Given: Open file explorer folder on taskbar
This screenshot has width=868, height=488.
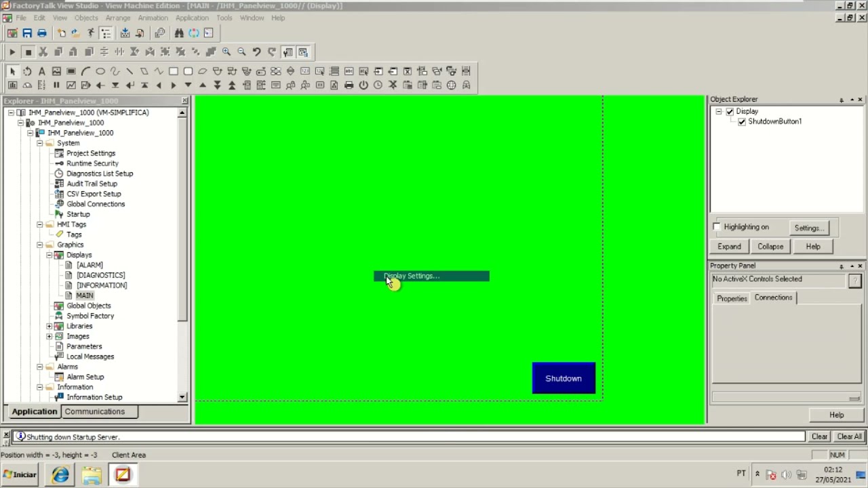Looking at the screenshot, I should (x=92, y=474).
